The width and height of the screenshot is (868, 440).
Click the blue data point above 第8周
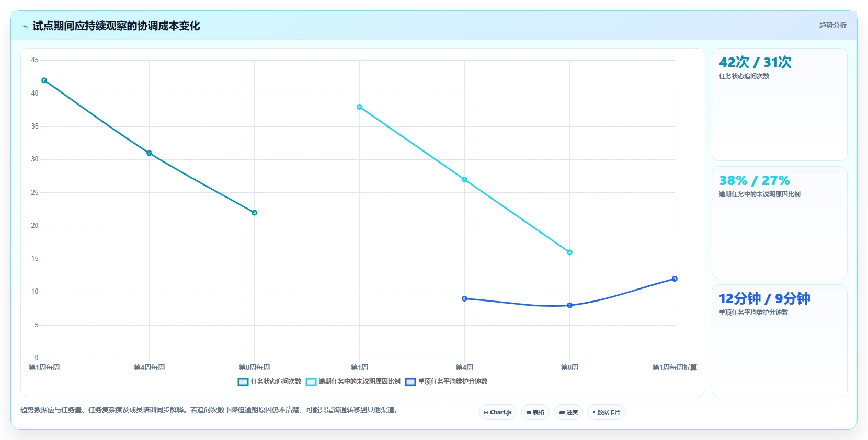pos(570,305)
